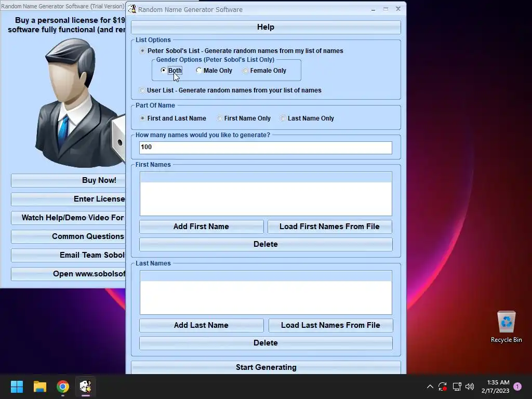The image size is (532, 399).
Task: Select the Recycle Bin desktop icon
Action: click(x=506, y=327)
